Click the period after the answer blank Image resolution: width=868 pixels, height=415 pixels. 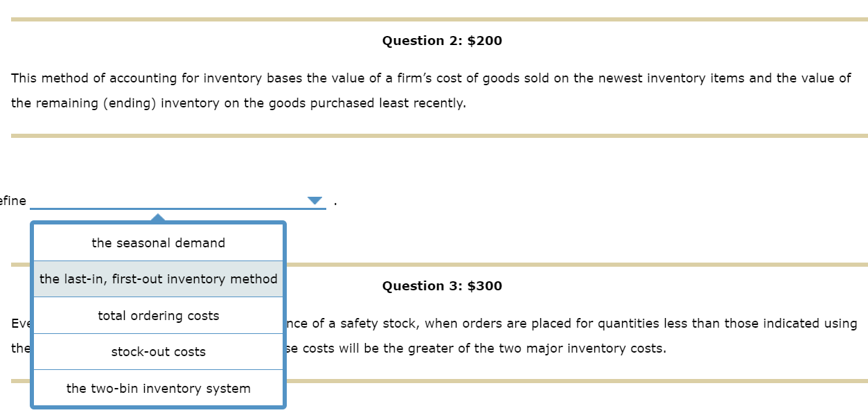click(335, 202)
